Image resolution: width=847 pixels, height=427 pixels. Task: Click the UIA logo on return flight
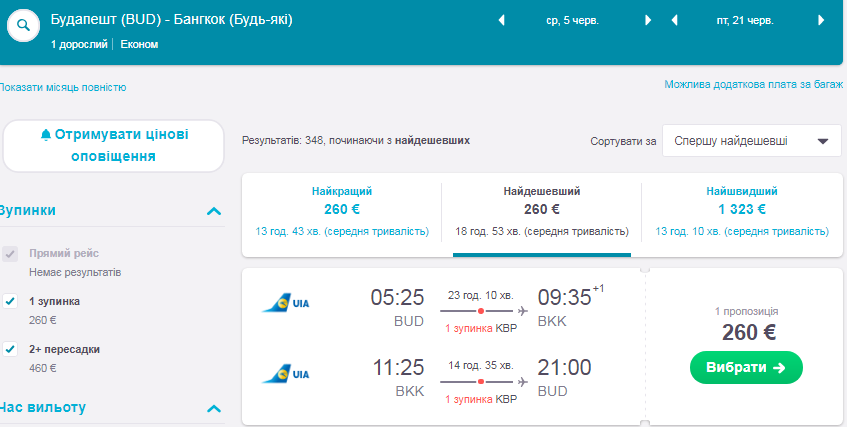coord(285,373)
